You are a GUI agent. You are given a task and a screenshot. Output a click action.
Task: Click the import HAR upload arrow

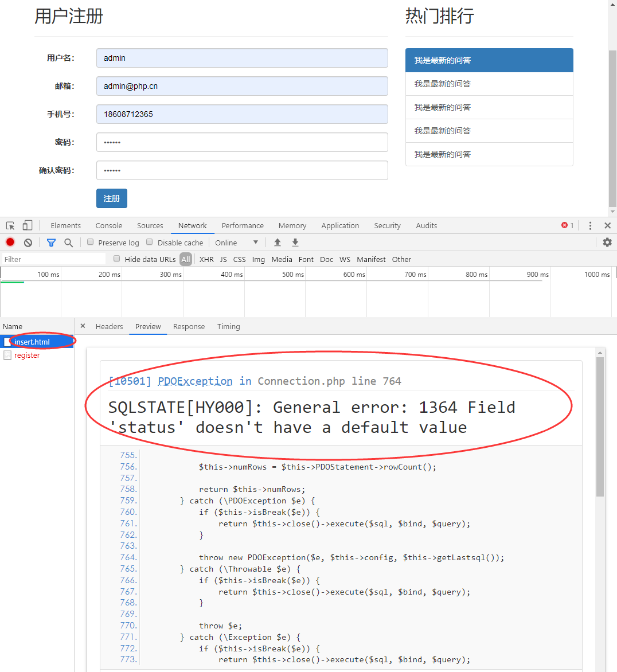(278, 243)
